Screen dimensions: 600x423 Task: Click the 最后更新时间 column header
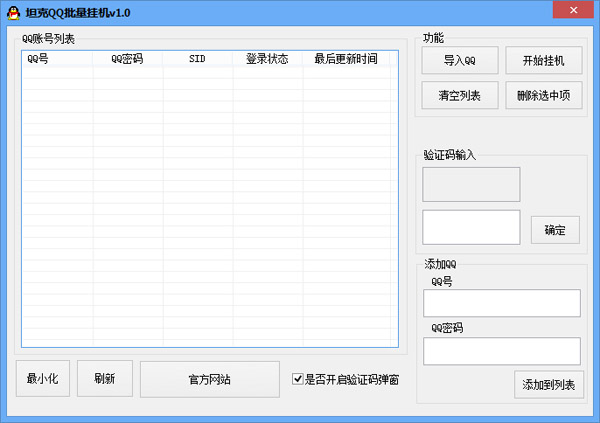[346, 59]
